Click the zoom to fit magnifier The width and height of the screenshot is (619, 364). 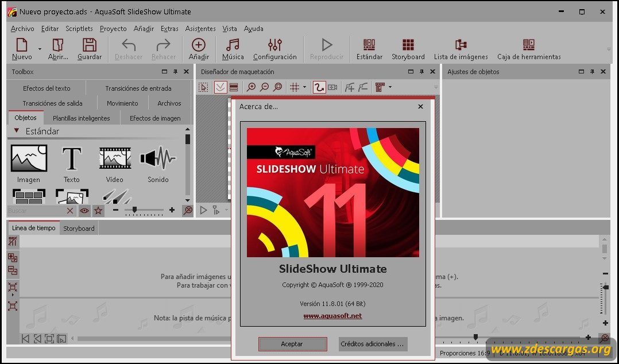(278, 87)
